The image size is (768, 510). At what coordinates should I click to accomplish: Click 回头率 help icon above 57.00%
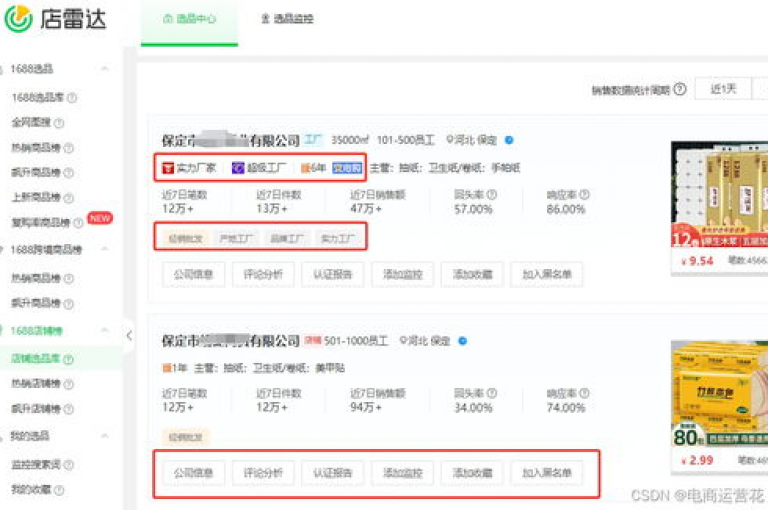point(492,194)
